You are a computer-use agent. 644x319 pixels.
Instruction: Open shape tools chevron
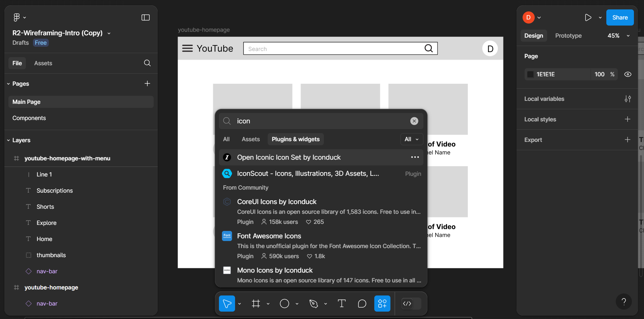pos(297,304)
